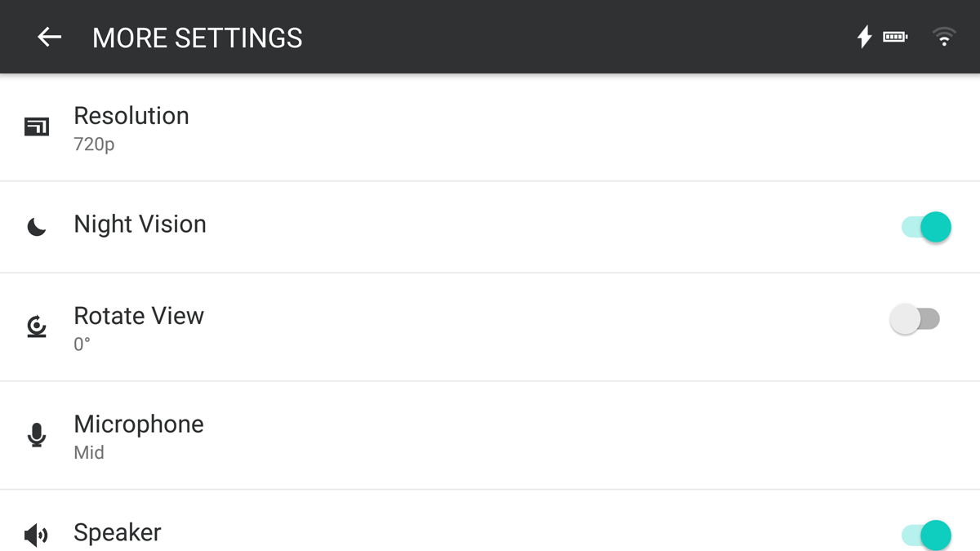Disable the Speaker toggle switch
Viewport: 980px width, 551px height.
click(926, 535)
